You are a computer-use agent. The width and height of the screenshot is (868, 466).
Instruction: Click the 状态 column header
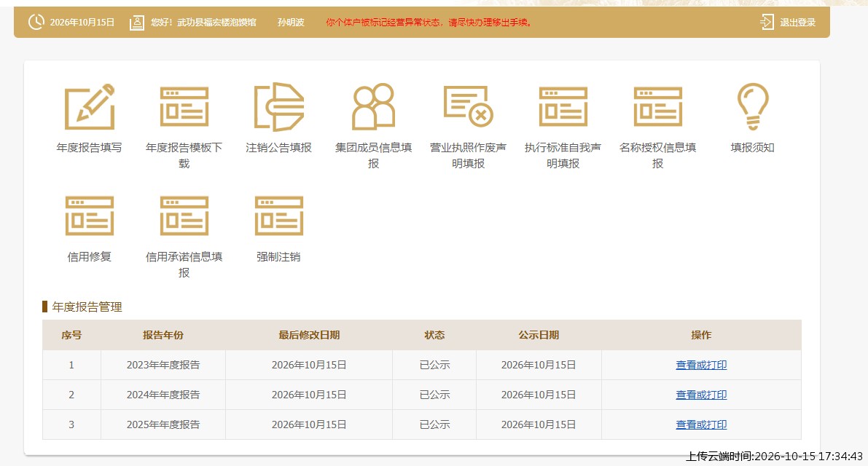point(434,335)
